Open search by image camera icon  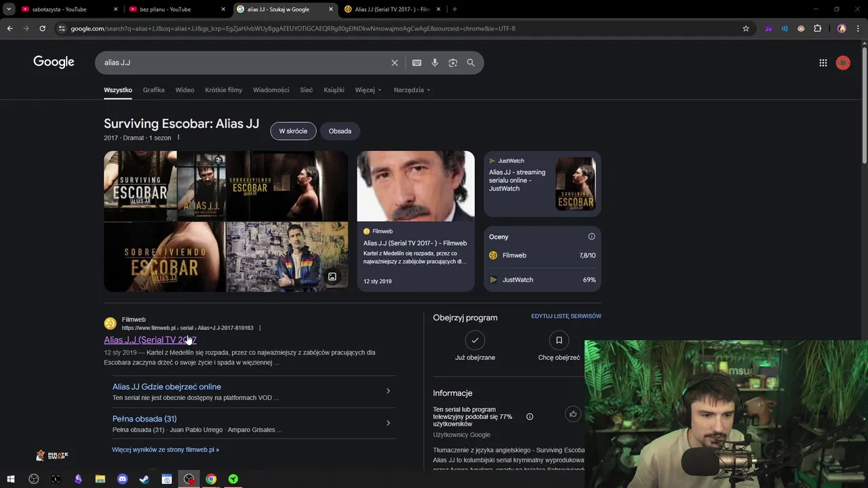coord(453,62)
